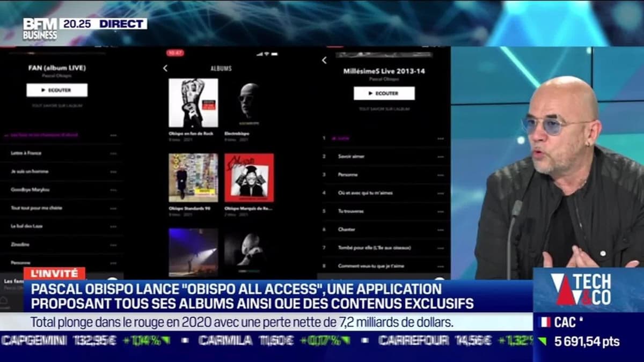Open more options for track 1 in MillésimeS Live
The height and width of the screenshot is (362, 644).
pyautogui.click(x=441, y=138)
